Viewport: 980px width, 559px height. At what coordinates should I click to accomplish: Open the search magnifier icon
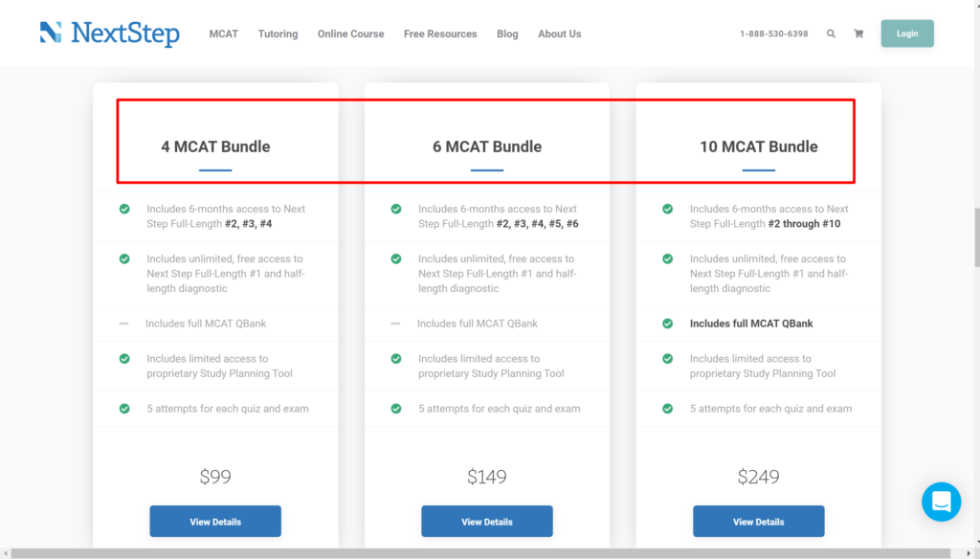(831, 33)
